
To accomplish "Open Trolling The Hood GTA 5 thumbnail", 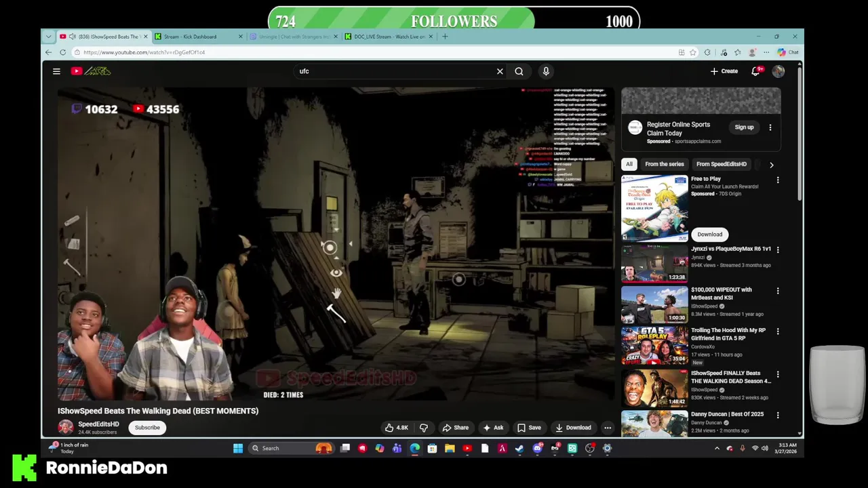I will pos(654,346).
